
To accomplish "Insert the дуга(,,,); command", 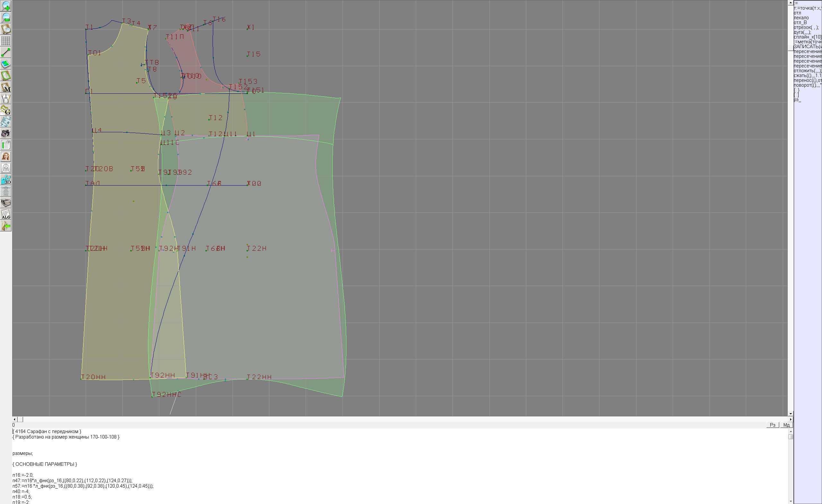I will tap(802, 32).
